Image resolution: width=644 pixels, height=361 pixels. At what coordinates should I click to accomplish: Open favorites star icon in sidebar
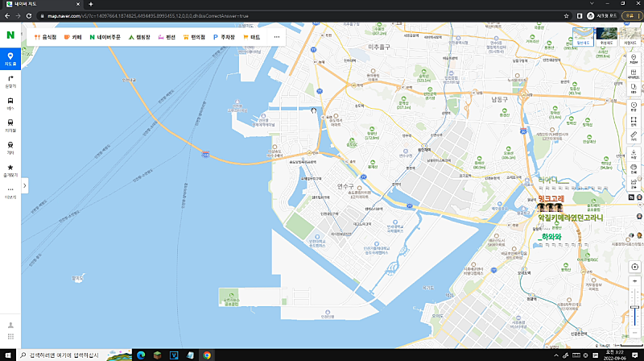coord(10,168)
